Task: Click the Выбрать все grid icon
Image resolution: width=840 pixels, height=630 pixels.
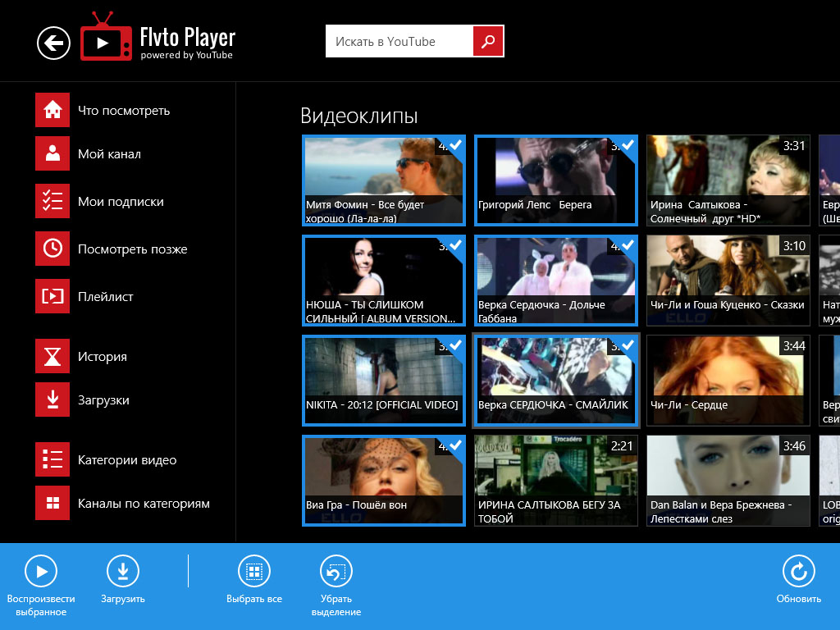Action: 254,572
